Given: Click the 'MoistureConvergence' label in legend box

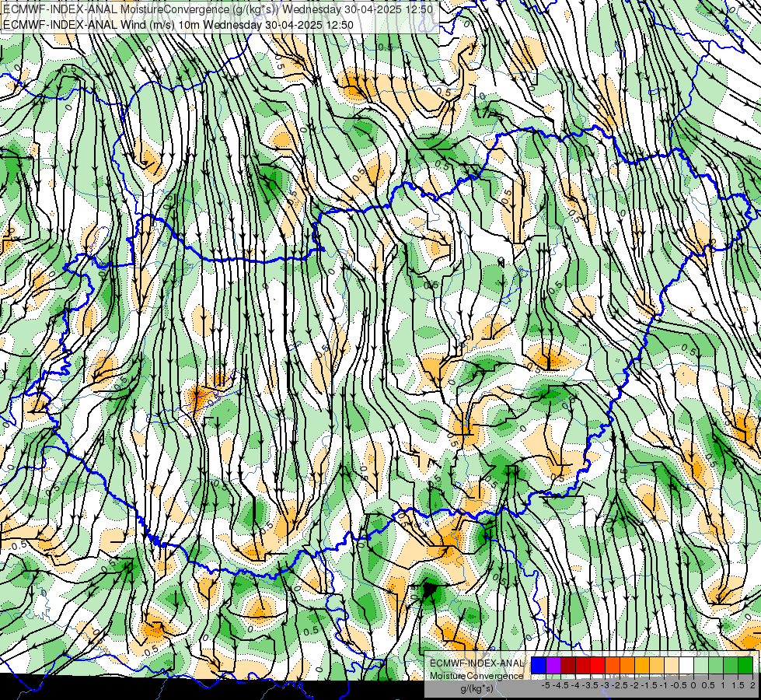Looking at the screenshot, I should (477, 676).
